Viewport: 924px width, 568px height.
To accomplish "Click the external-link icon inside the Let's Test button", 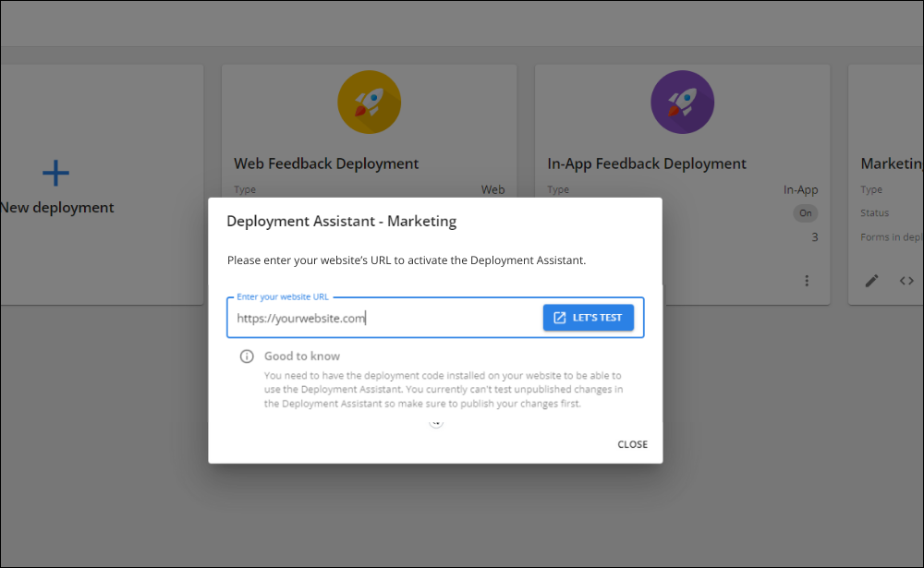I will point(560,317).
